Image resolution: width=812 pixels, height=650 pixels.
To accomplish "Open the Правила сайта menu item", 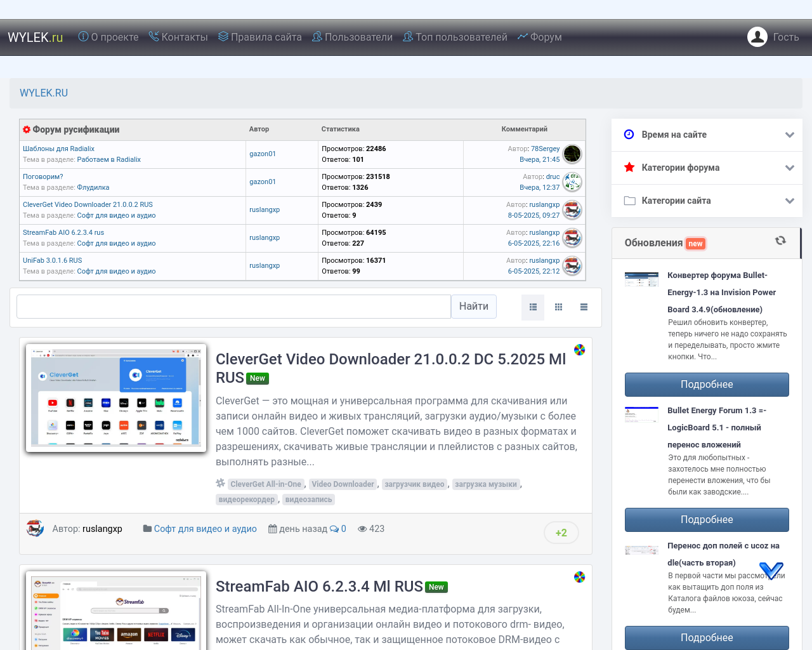I will 260,37.
